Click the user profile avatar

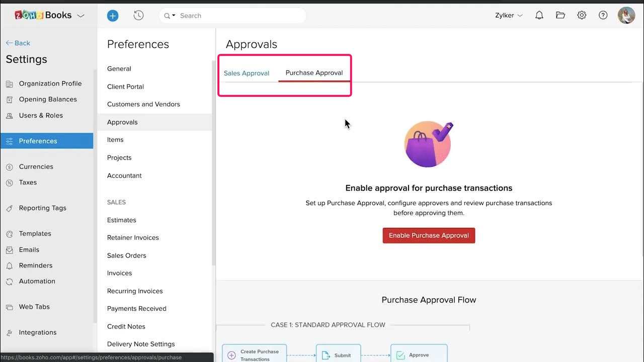click(626, 15)
